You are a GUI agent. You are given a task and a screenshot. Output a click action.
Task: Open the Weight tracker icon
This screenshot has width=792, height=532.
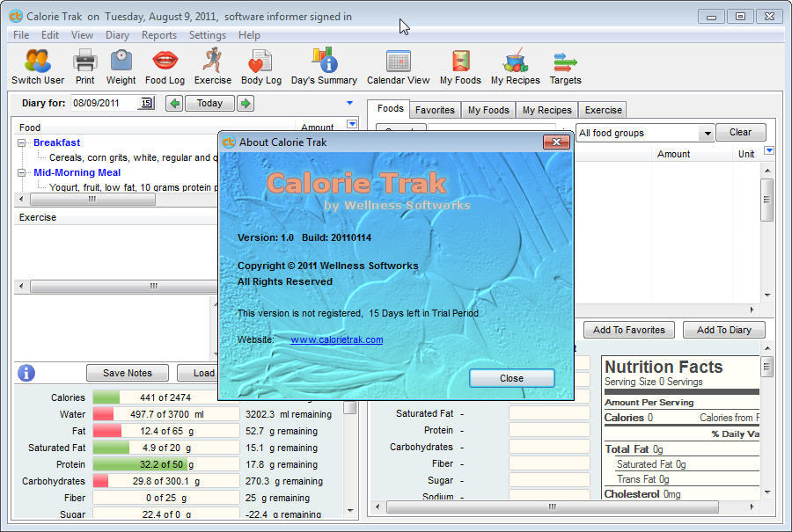pos(120,66)
